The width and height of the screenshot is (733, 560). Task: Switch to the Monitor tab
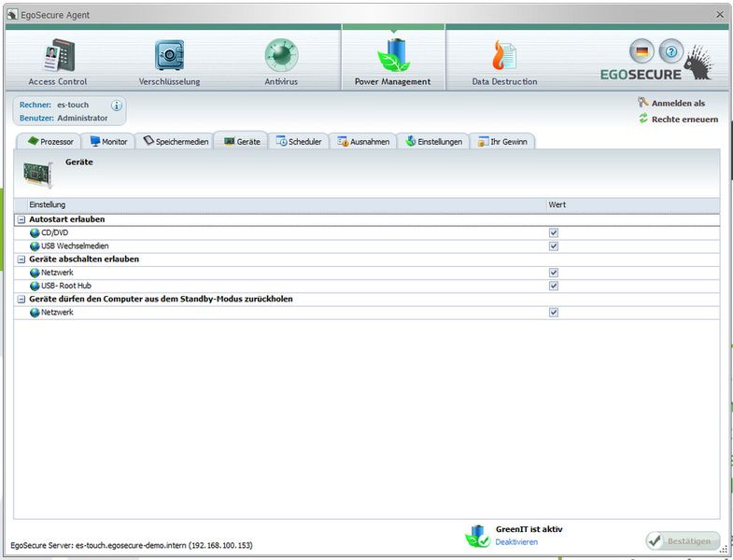point(108,141)
